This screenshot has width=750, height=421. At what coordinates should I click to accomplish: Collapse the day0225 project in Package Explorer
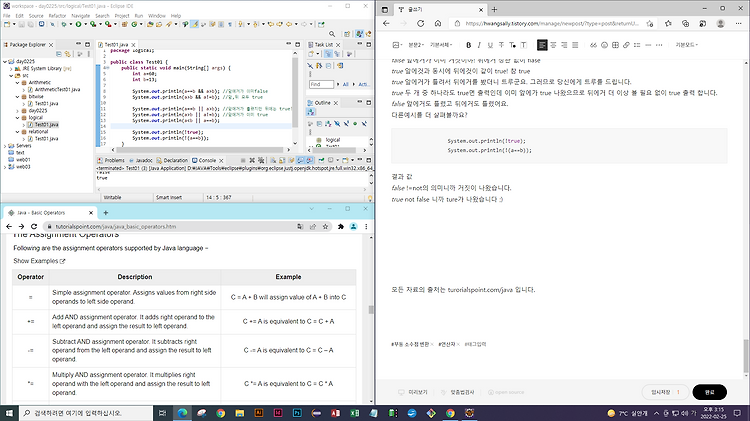pyautogui.click(x=5, y=62)
